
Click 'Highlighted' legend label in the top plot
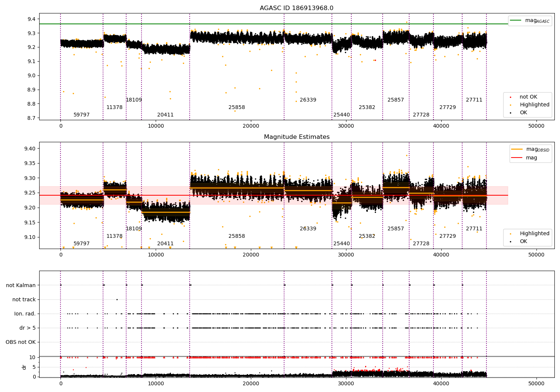535,105
